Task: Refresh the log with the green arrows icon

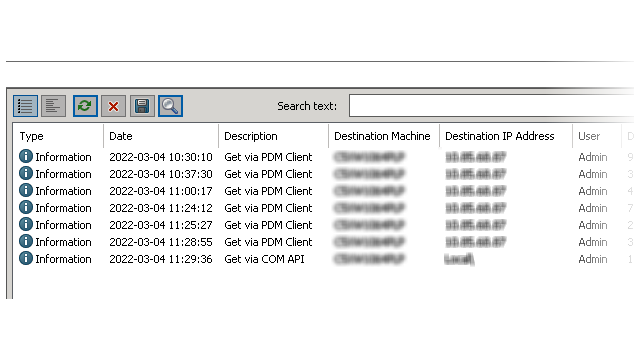Action: (85, 106)
